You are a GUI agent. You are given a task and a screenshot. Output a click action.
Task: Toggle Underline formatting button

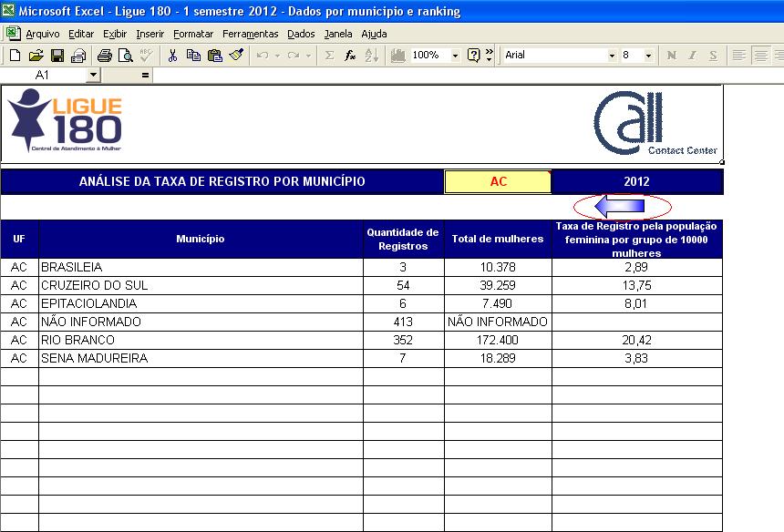713,56
